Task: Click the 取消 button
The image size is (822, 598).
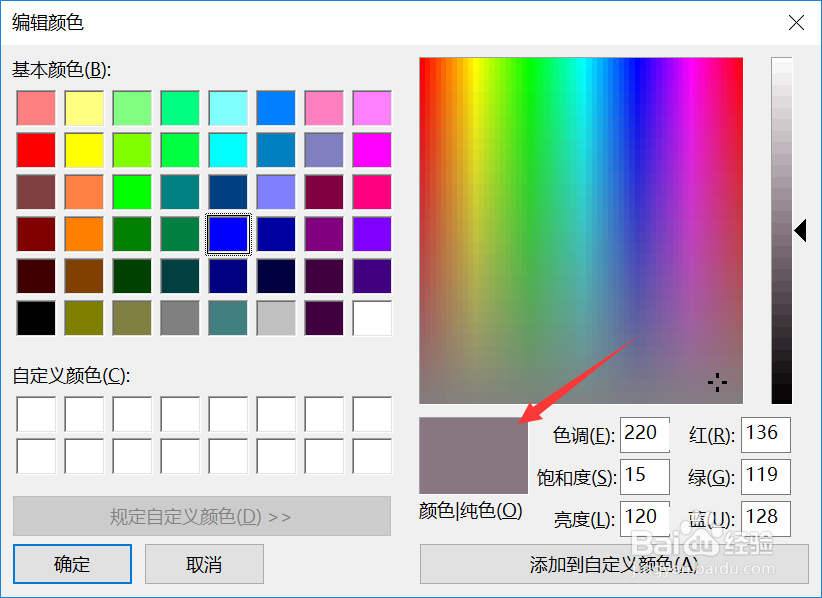Action: point(204,564)
